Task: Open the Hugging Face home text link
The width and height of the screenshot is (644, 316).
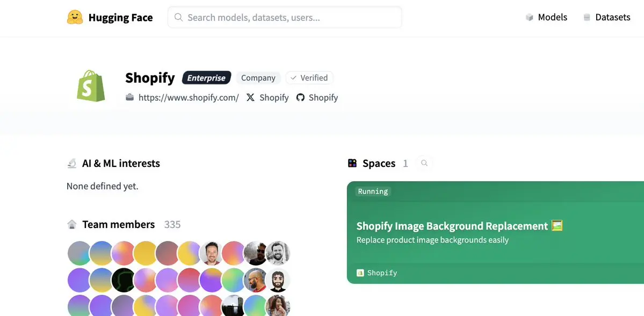Action: click(120, 18)
